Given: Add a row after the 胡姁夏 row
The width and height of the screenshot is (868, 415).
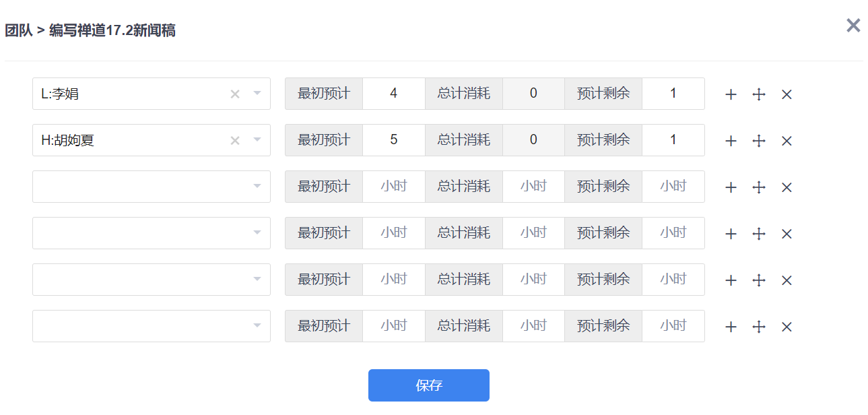Looking at the screenshot, I should (731, 141).
